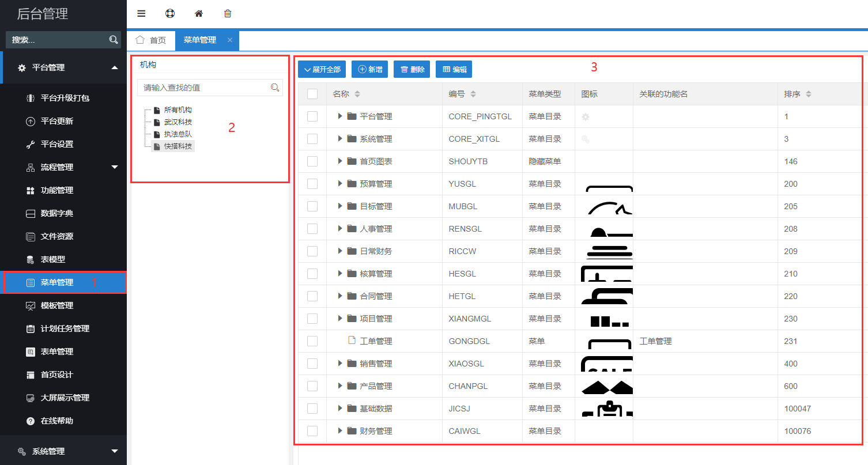The height and width of the screenshot is (465, 868).
Task: Expand 流程管理 submenu in the sidebar
Action: [x=114, y=167]
